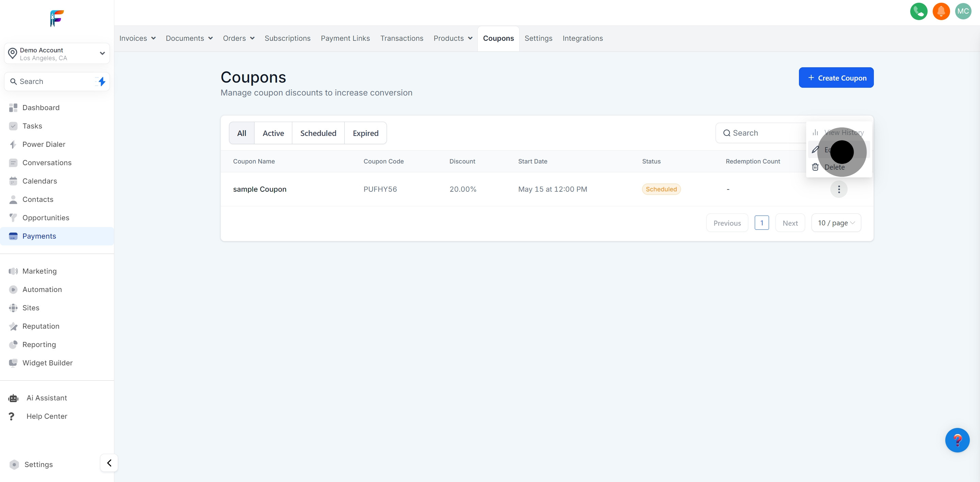Open the blue help question bubble
Image resolution: width=980 pixels, height=482 pixels.
tap(957, 440)
